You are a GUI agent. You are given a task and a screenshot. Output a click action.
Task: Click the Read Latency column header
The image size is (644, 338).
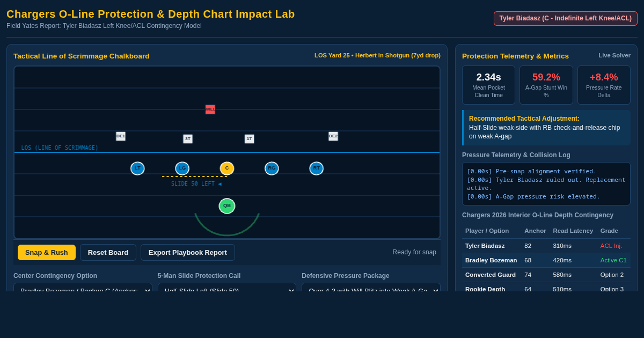tap(573, 231)
